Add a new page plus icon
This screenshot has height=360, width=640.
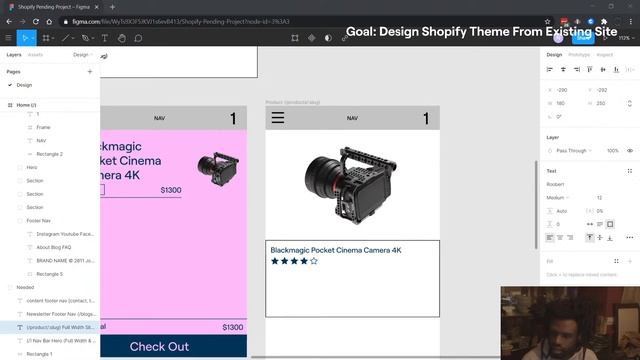point(90,71)
